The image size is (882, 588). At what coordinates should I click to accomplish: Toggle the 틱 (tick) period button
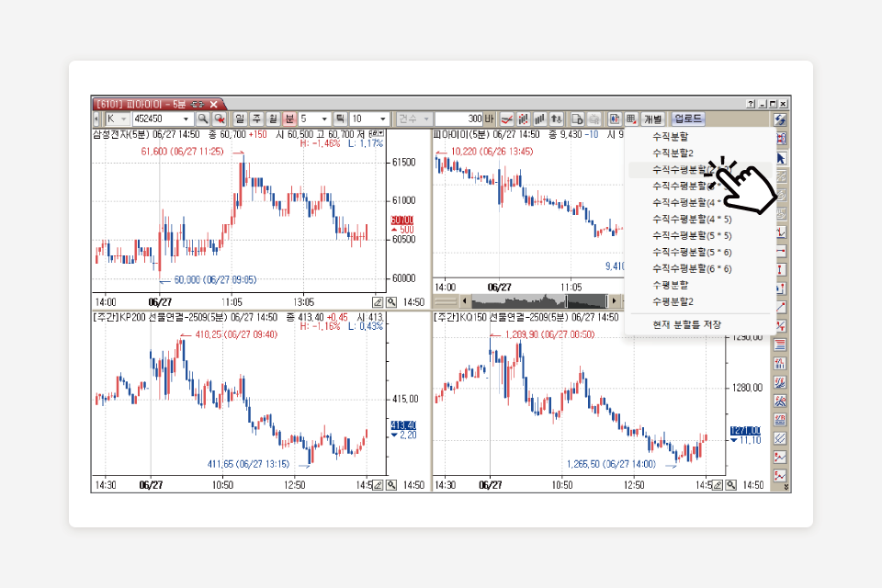(340, 119)
